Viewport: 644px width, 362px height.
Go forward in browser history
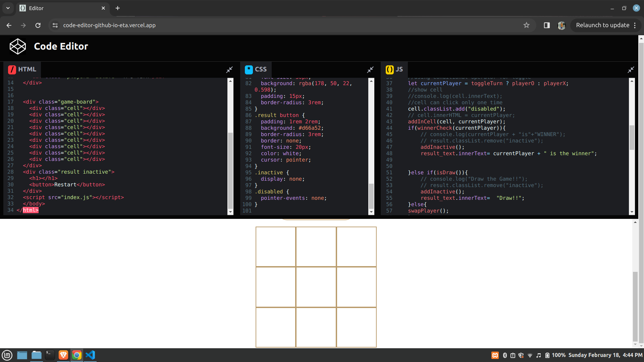click(23, 25)
